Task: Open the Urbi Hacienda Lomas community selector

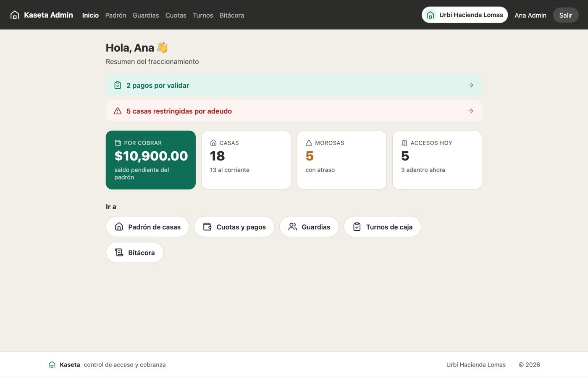Action: pyautogui.click(x=465, y=15)
